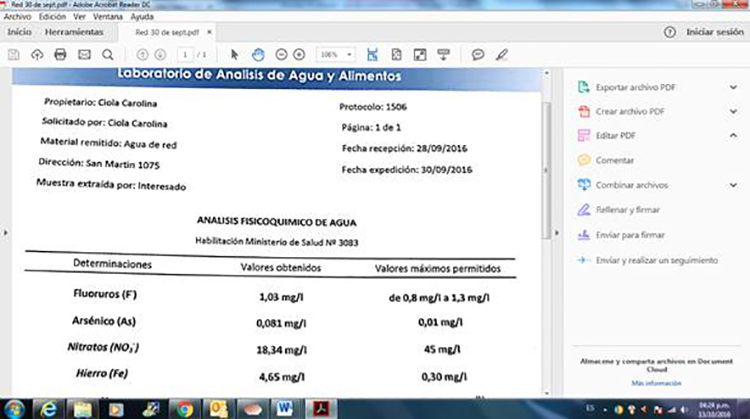
Task: Open the Ventana menu
Action: coord(108,17)
